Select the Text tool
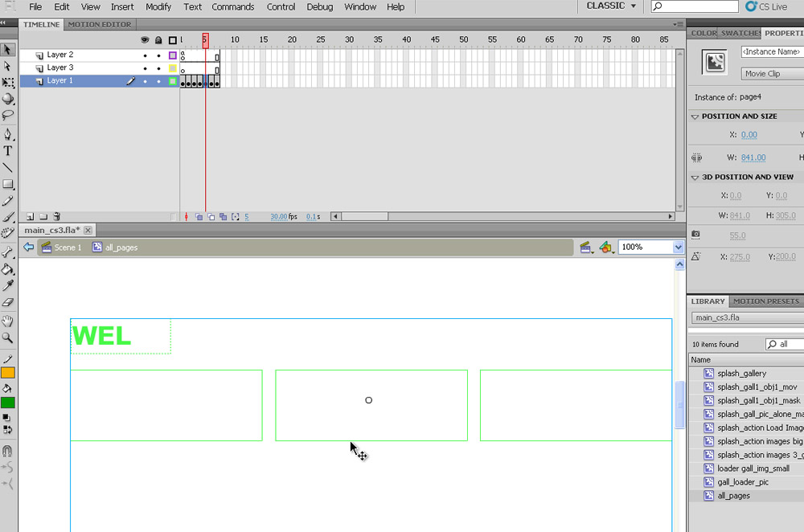Image resolution: width=804 pixels, height=532 pixels. coord(8,150)
